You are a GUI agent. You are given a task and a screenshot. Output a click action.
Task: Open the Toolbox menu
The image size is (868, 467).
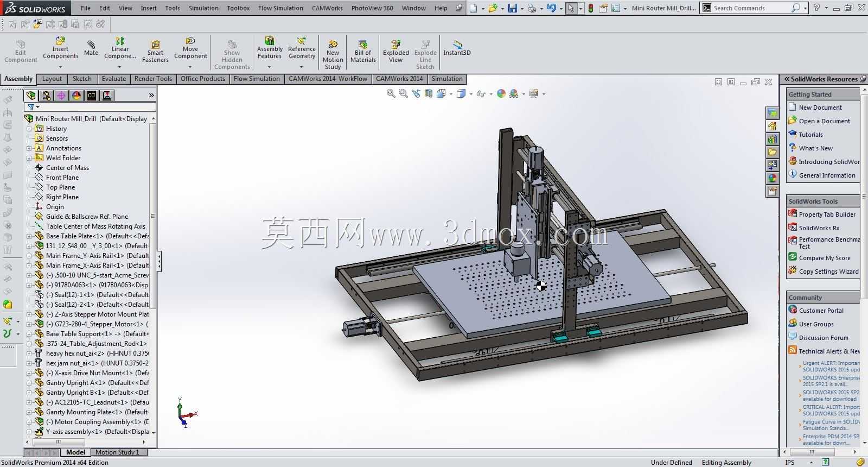pos(238,8)
